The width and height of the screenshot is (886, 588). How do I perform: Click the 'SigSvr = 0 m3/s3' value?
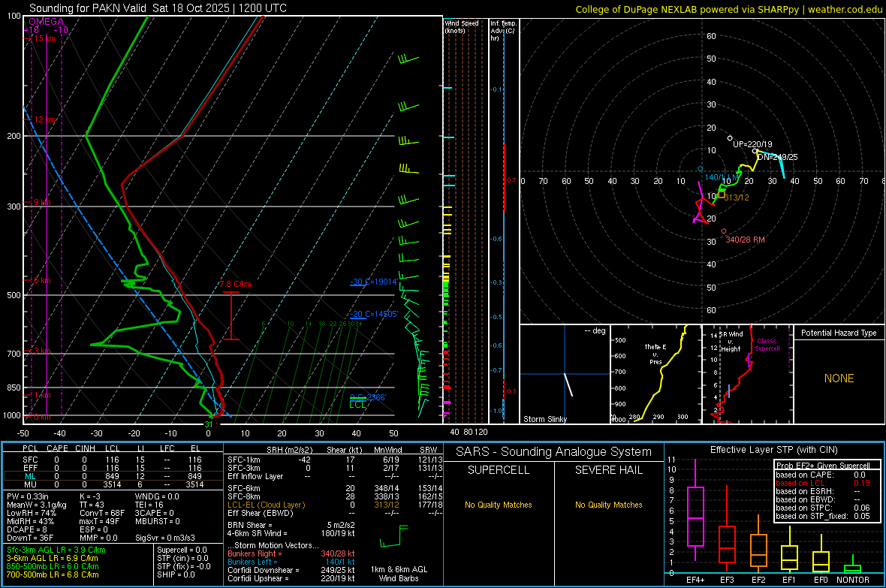[x=165, y=538]
